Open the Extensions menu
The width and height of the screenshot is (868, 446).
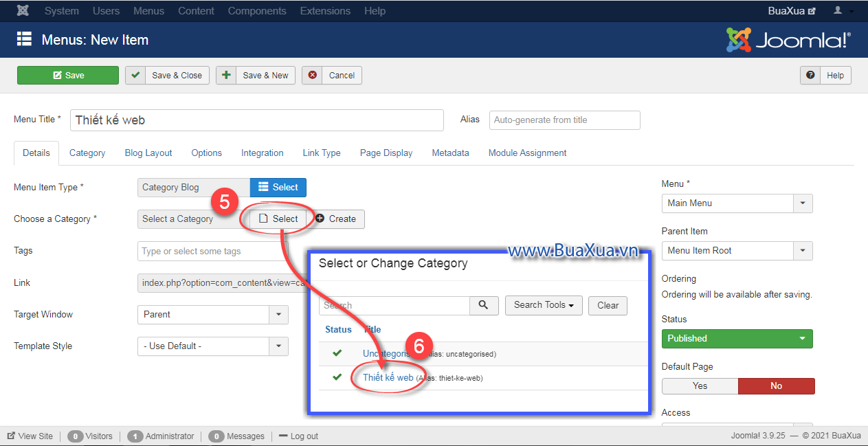(x=325, y=11)
